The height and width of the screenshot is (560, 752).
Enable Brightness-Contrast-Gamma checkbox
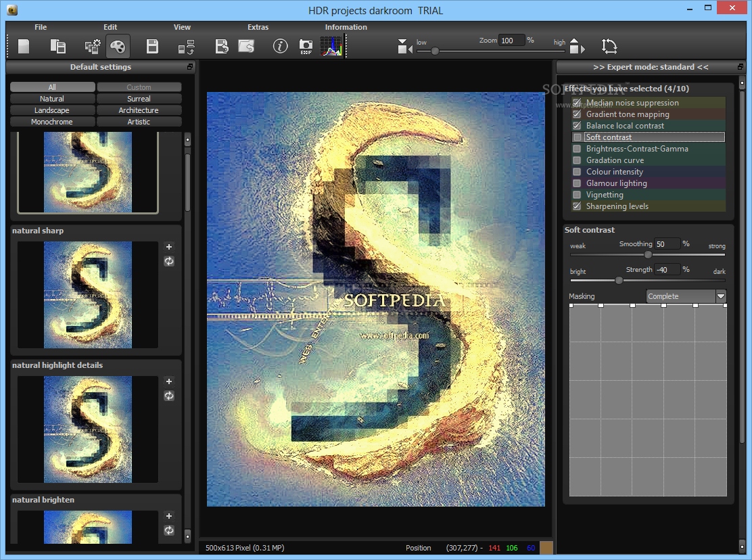click(577, 149)
